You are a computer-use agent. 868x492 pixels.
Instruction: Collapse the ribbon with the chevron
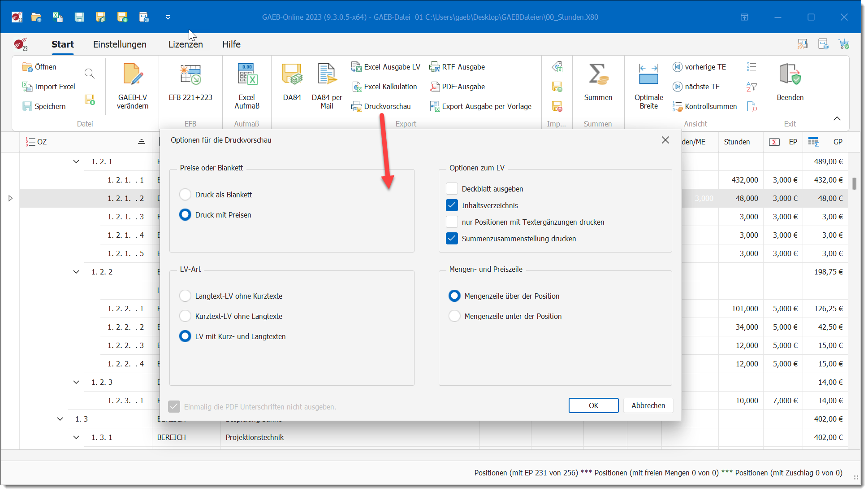click(x=837, y=118)
